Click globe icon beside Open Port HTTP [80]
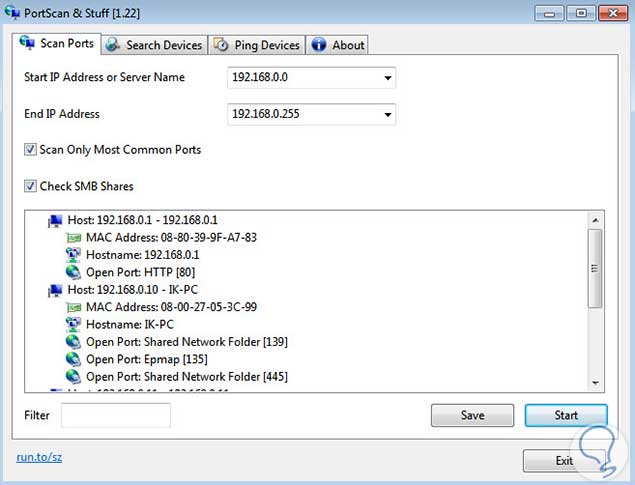Image resolution: width=635 pixels, height=485 pixels. [x=73, y=272]
